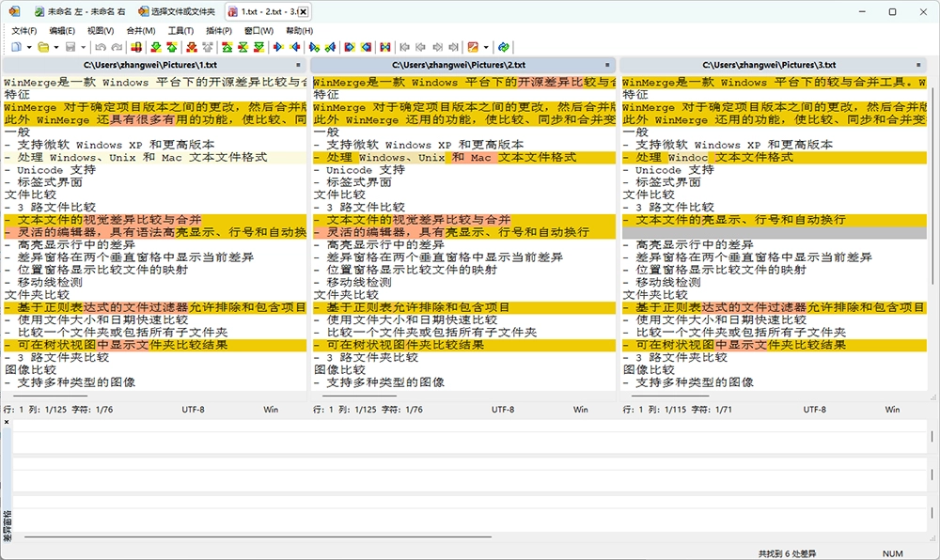Image resolution: width=940 pixels, height=560 pixels.
Task: Click the greyed-out Save icon
Action: coord(70,47)
